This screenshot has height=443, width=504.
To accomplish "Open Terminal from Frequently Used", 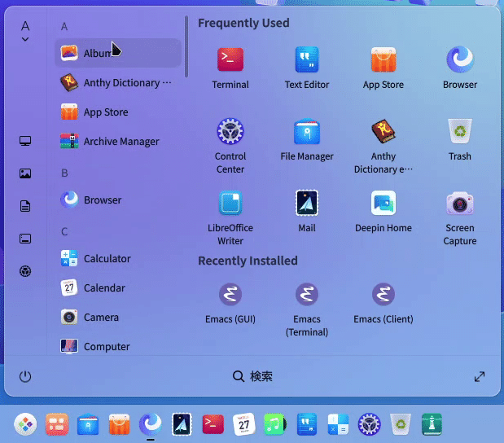I will [x=230, y=68].
